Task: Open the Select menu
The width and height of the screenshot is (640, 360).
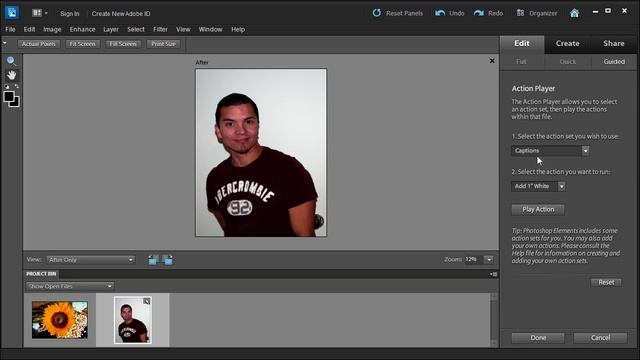Action: pyautogui.click(x=136, y=29)
